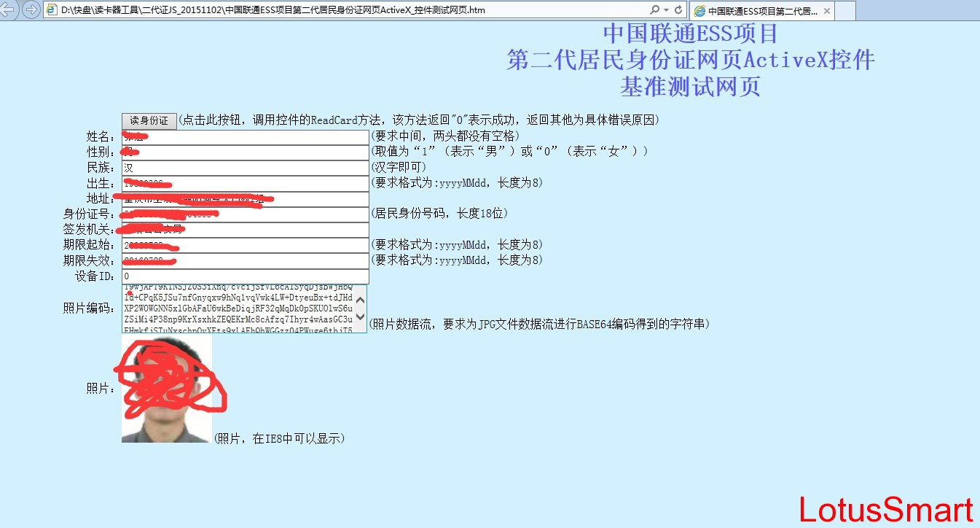The height and width of the screenshot is (528, 980).
Task: Click the note 要求中间,两头都没有空格
Action: [x=445, y=136]
